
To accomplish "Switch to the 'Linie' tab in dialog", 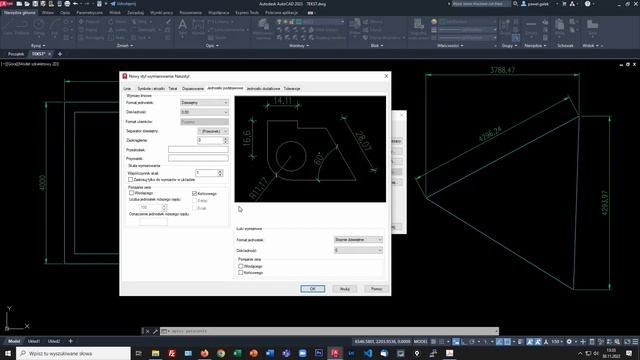I will point(127,89).
